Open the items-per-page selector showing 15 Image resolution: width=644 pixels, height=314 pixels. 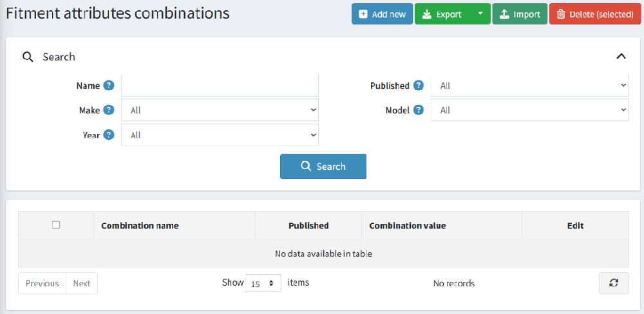(x=263, y=283)
